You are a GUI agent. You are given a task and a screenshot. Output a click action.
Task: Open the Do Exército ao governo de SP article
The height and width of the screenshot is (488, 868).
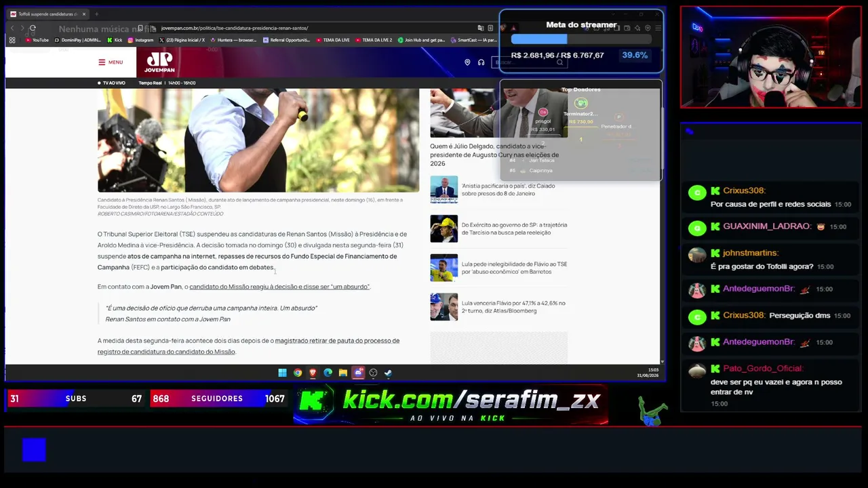[x=514, y=228]
